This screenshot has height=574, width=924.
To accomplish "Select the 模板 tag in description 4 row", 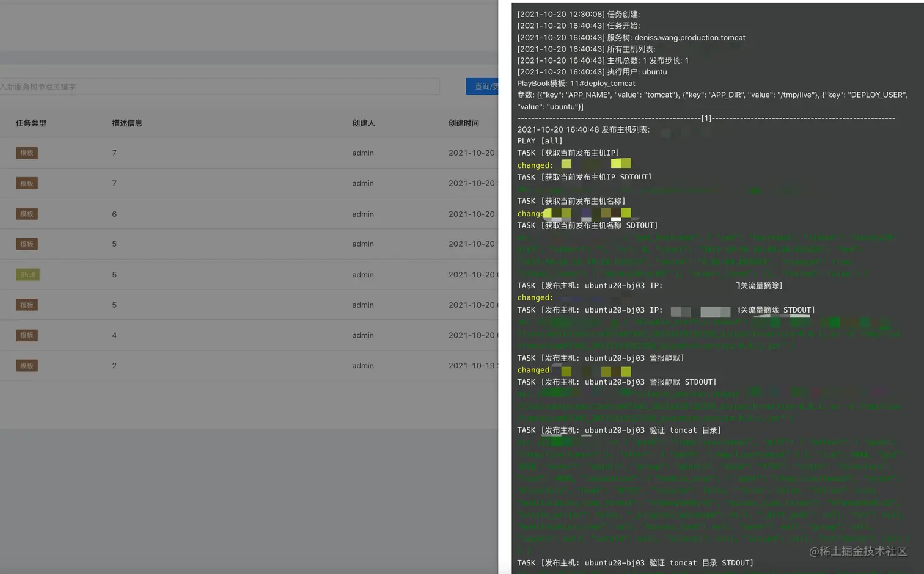I will 27,335.
